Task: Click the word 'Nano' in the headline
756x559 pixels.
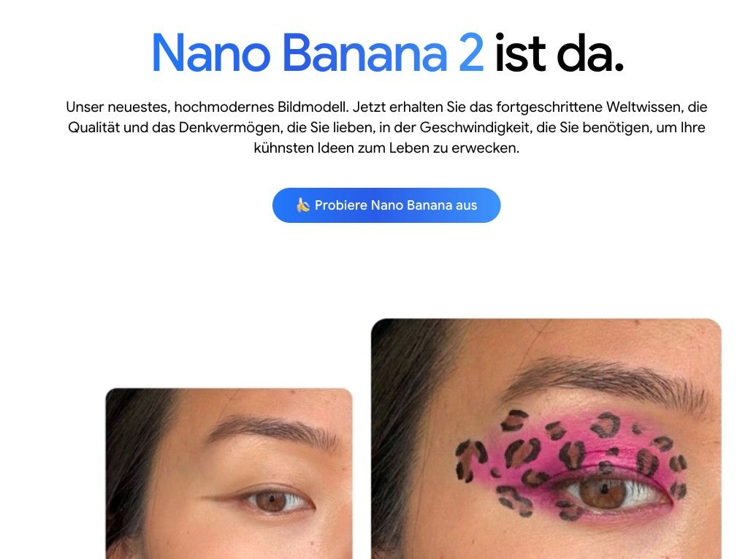Action: (x=211, y=53)
